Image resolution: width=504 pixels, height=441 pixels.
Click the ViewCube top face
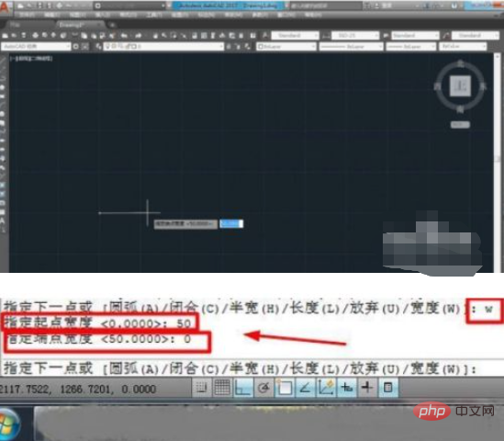(x=460, y=86)
